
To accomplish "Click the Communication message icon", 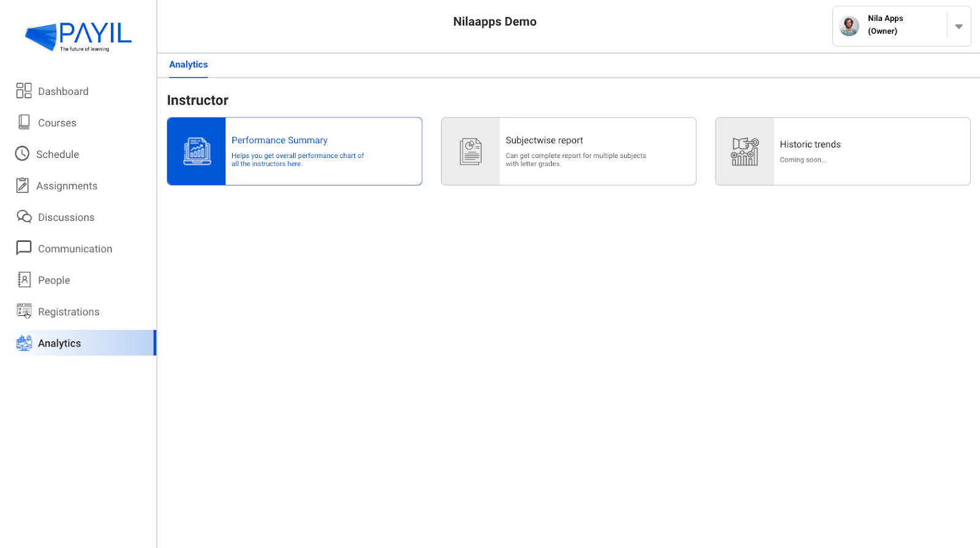I will click(x=24, y=248).
